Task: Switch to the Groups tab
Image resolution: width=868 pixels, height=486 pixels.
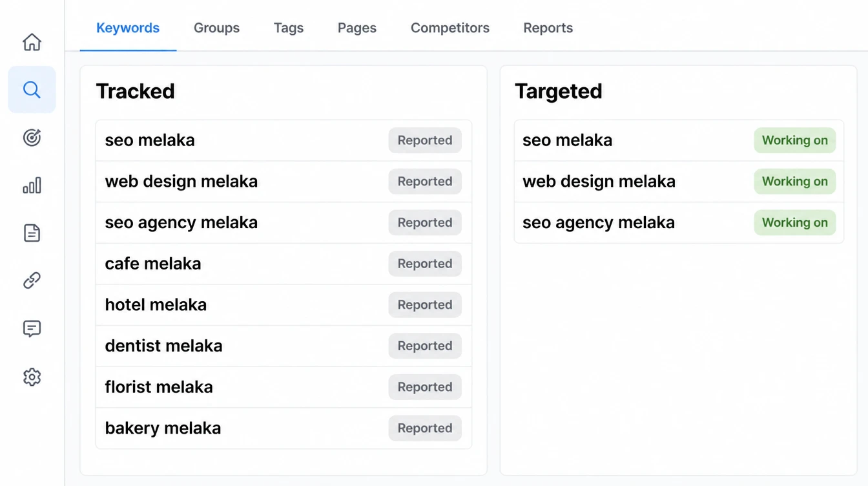Action: coord(216,28)
